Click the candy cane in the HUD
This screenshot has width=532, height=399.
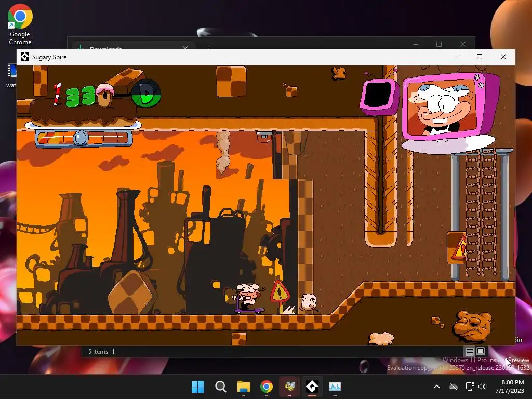click(57, 95)
